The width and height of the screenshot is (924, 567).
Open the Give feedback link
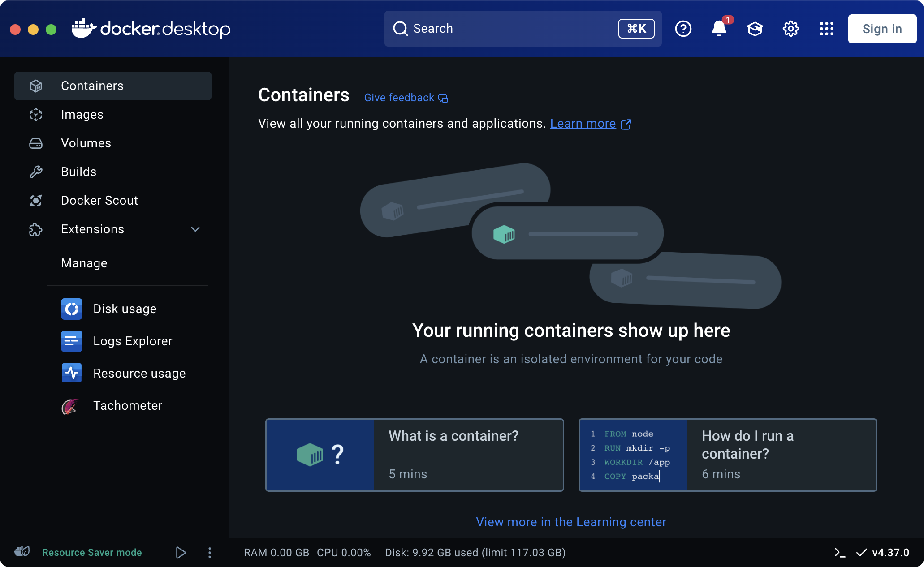pos(399,97)
